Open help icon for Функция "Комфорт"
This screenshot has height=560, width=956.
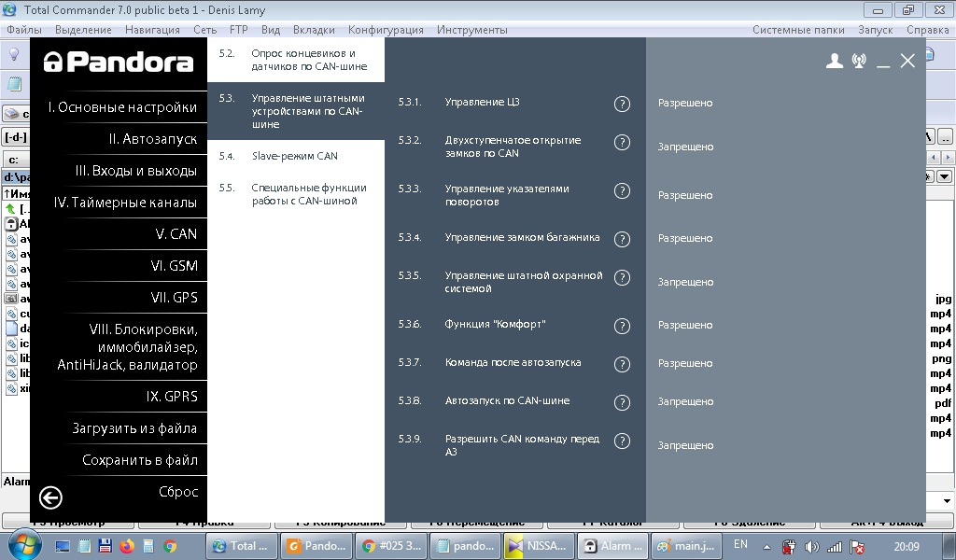622,326
